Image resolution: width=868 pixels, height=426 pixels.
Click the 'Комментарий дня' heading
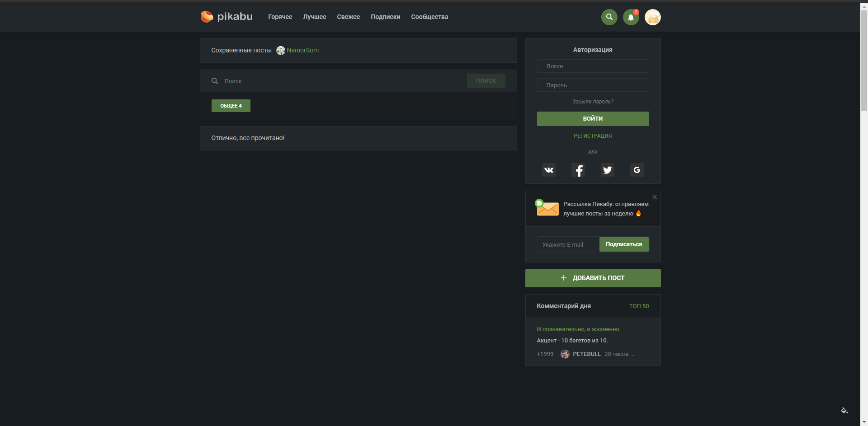click(564, 306)
